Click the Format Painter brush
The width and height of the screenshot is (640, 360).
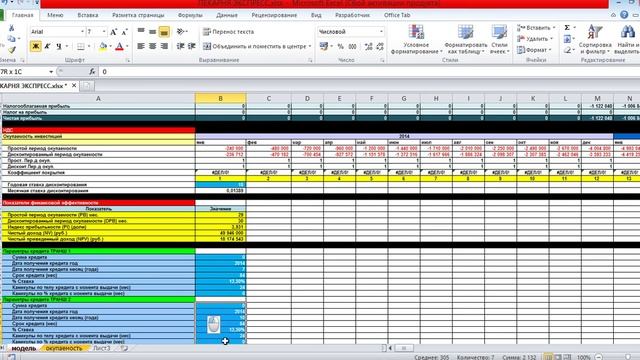coord(11,50)
